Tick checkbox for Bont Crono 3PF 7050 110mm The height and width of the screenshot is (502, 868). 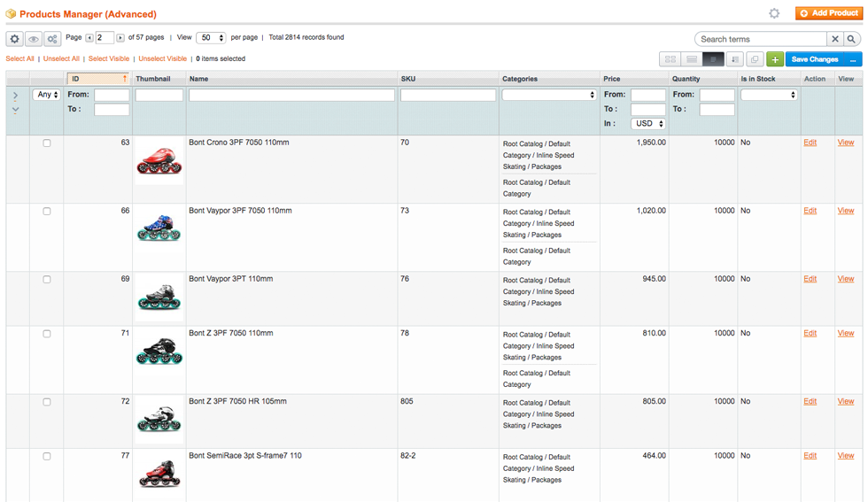pos(47,143)
